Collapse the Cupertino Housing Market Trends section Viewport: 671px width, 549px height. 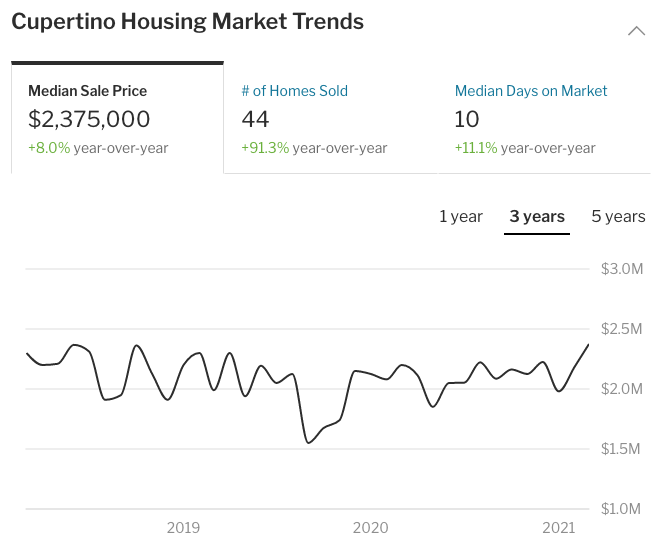[636, 31]
